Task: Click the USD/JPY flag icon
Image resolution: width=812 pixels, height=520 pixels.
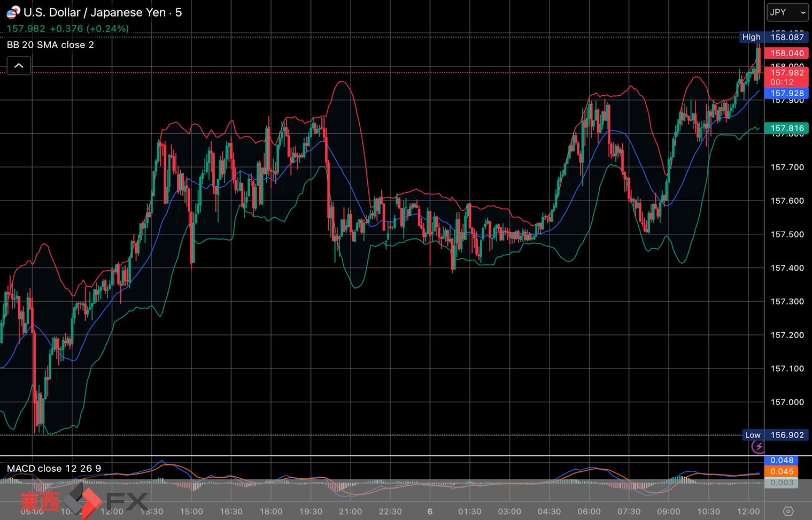Action: click(13, 12)
